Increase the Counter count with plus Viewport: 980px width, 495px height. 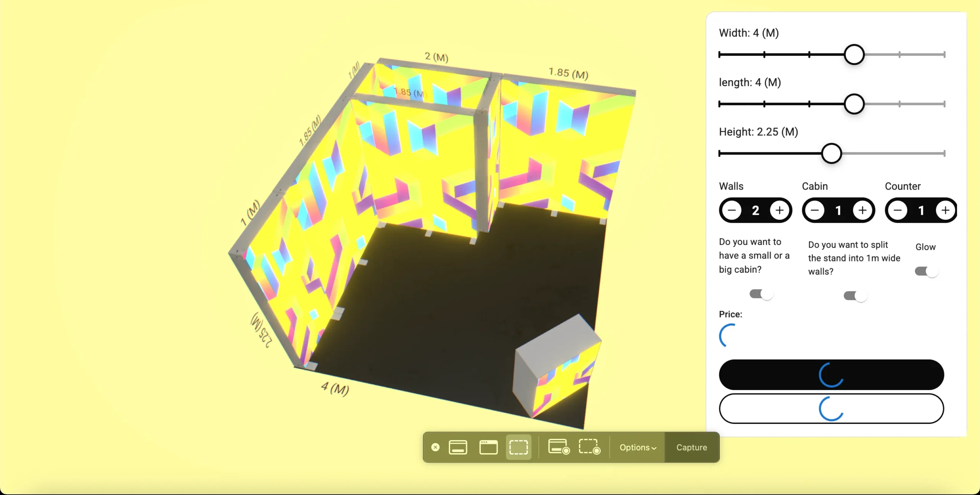(x=946, y=210)
